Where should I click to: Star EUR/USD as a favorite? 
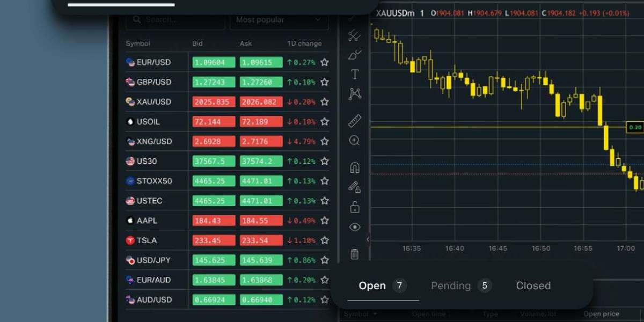[x=324, y=62]
